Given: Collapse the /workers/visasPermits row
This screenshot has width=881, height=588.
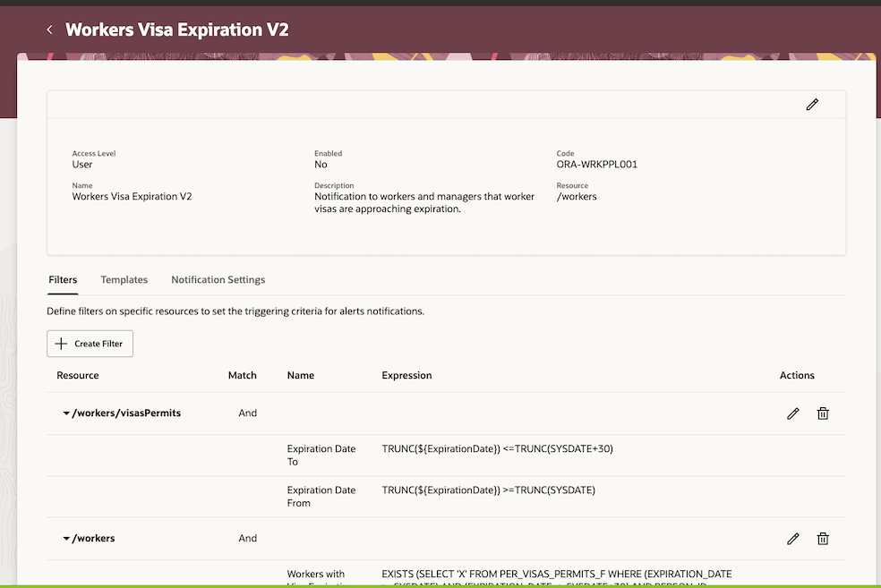Looking at the screenshot, I should coord(66,413).
